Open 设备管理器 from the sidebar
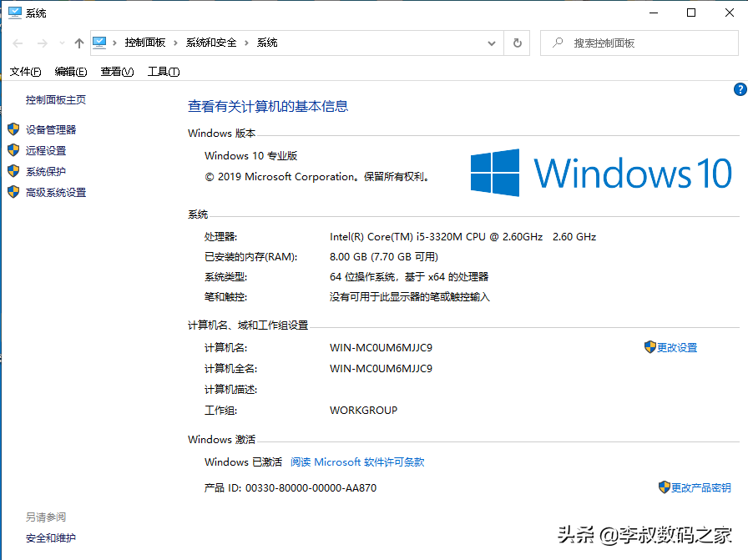This screenshot has width=748, height=560. coord(51,129)
